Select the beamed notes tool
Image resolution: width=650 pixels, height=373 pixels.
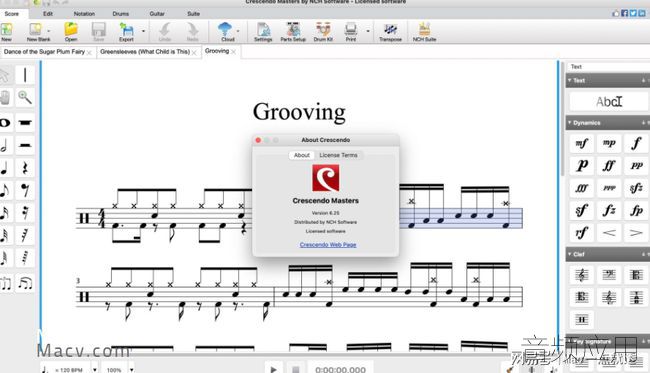tap(25, 283)
